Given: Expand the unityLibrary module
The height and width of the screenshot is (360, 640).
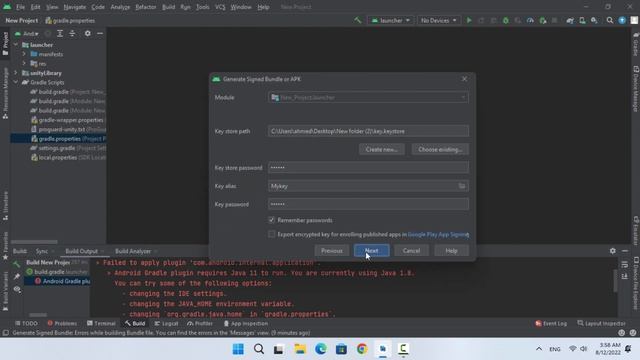Looking at the screenshot, I should (x=16, y=73).
